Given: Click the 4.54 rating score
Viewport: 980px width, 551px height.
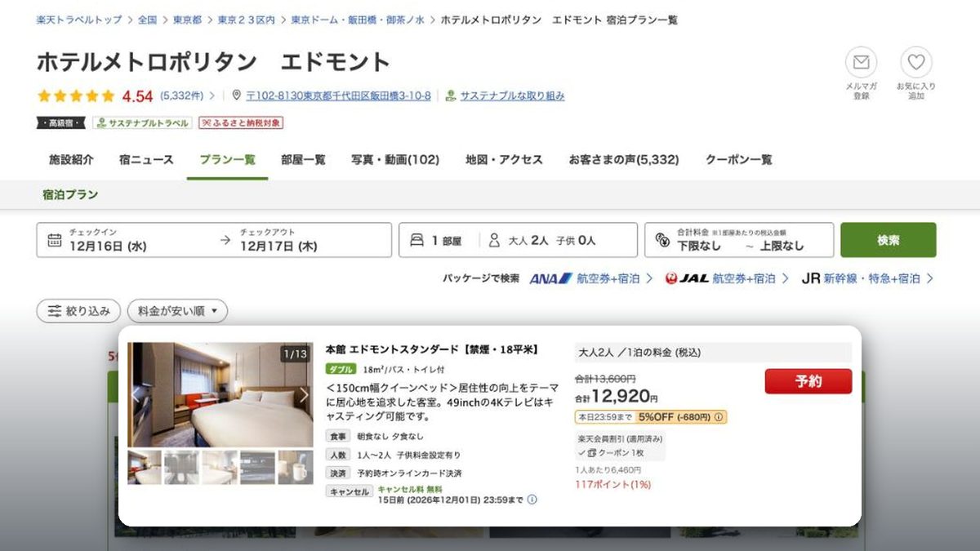Looking at the screenshot, I should click(x=137, y=96).
